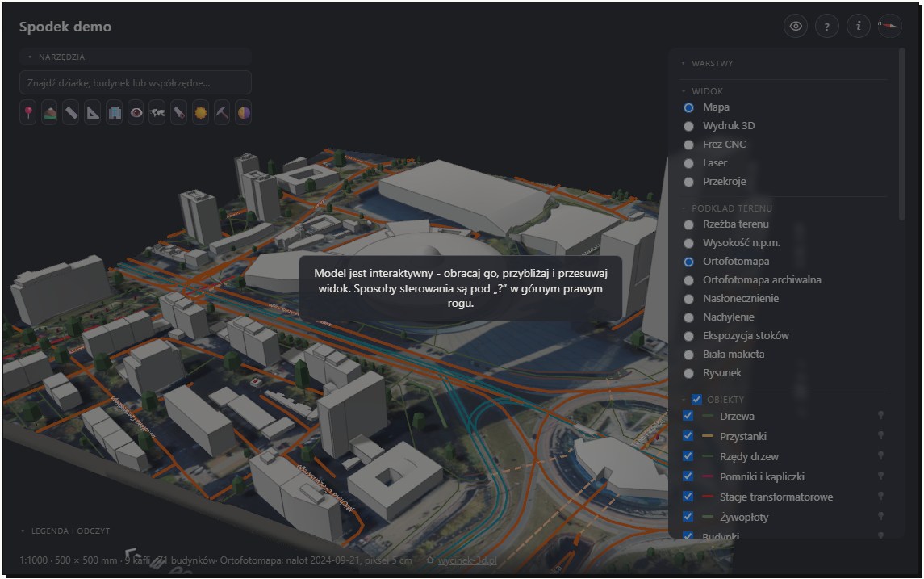
Task: Select the pickaxe tool
Action: [x=222, y=112]
